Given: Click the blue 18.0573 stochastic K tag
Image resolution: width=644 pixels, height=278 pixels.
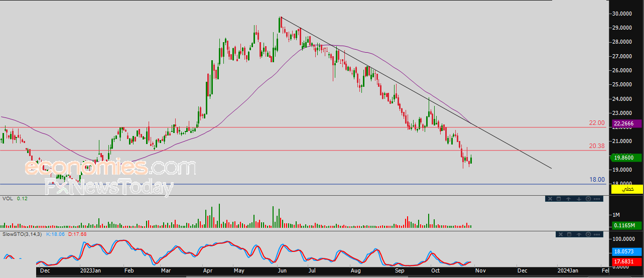Looking at the screenshot, I should (x=627, y=252).
